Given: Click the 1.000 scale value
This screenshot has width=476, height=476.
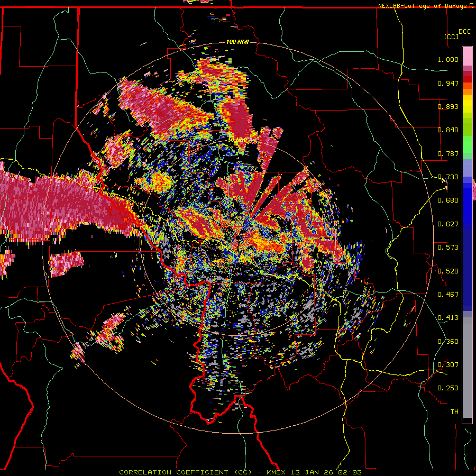Looking at the screenshot, I should [448, 59].
